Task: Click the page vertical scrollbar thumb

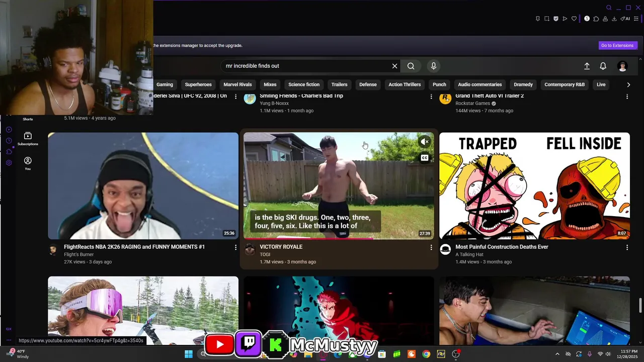Action: pos(640,305)
